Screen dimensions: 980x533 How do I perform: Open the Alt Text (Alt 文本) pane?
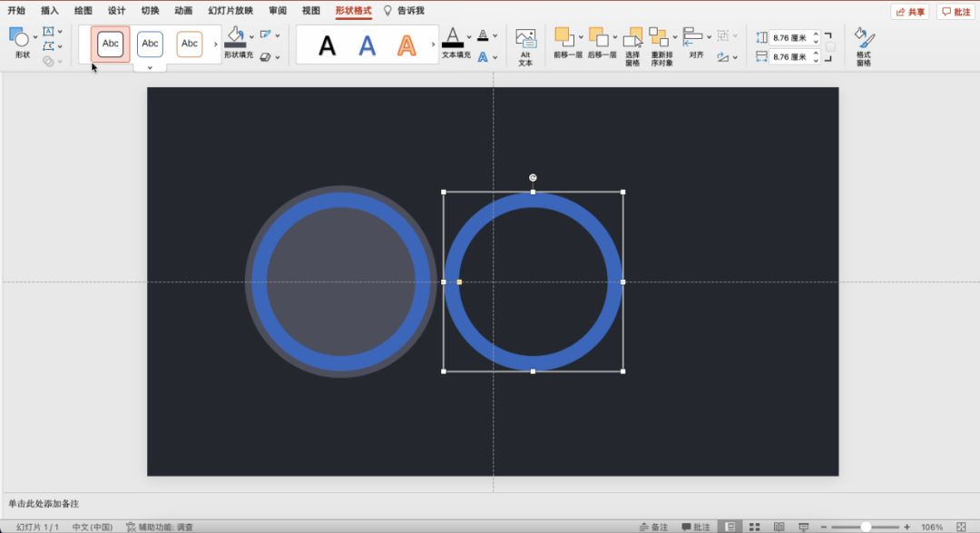pos(525,44)
